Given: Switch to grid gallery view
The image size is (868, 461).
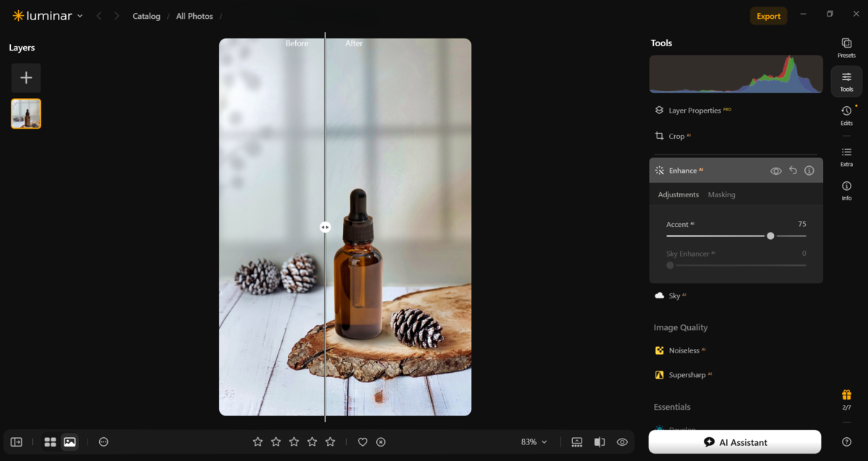Looking at the screenshot, I should [50, 442].
